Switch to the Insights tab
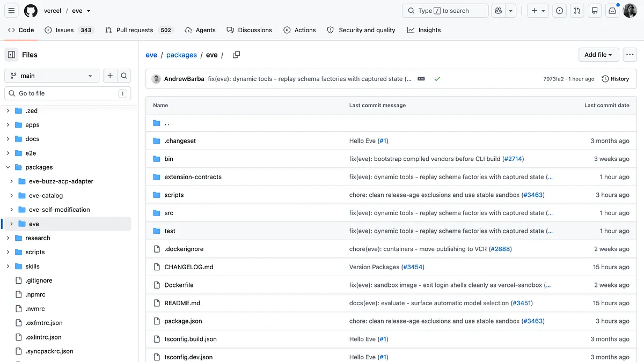644x362 pixels. pos(424,30)
